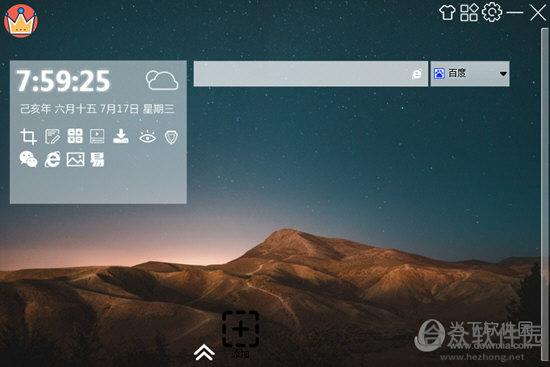Click the dashed add shortcut box
The height and width of the screenshot is (367, 550).
pos(241,329)
